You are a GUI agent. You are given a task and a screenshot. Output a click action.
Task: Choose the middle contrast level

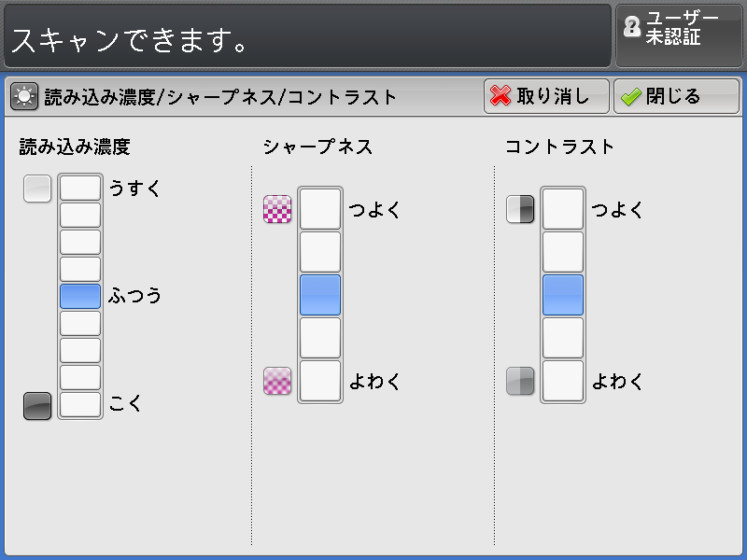pos(563,295)
